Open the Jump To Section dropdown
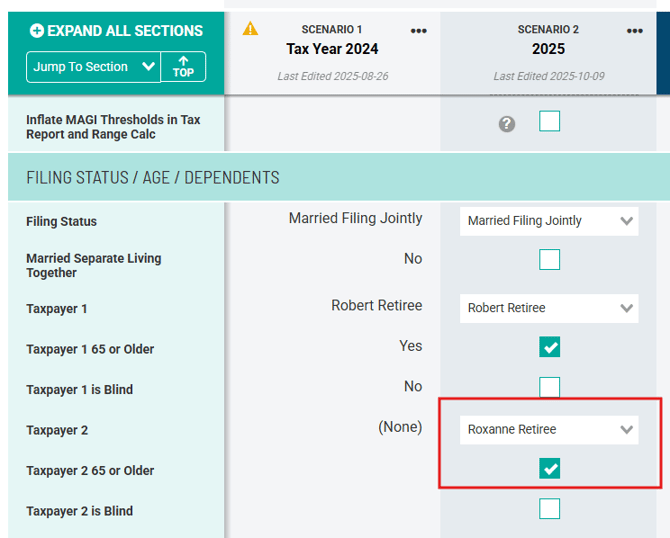The width and height of the screenshot is (670, 538). 93,67
